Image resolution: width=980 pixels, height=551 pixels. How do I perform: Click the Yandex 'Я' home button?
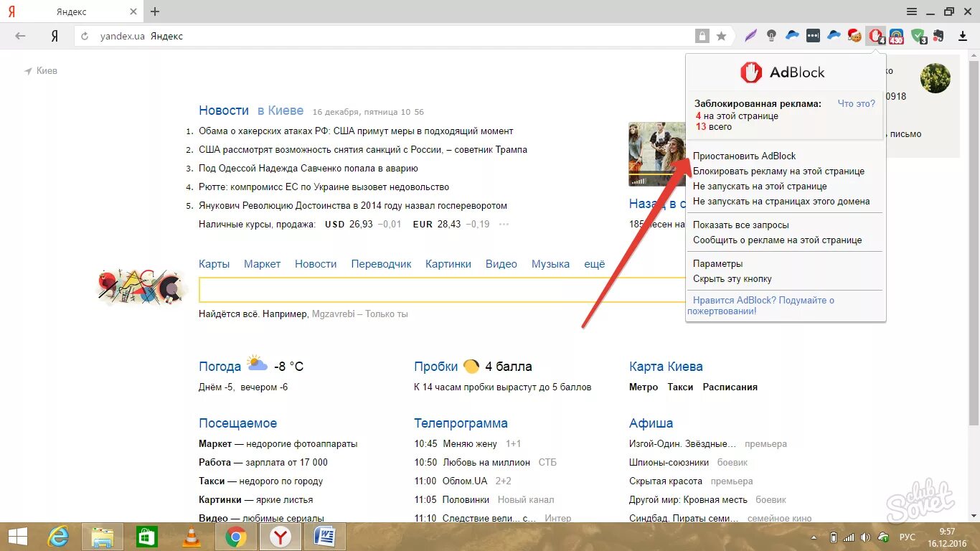54,36
